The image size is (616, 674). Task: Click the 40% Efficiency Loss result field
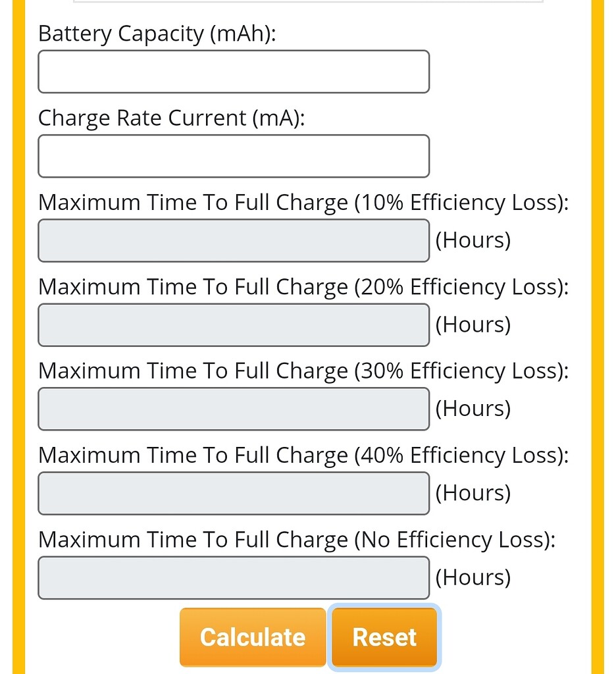pos(234,492)
